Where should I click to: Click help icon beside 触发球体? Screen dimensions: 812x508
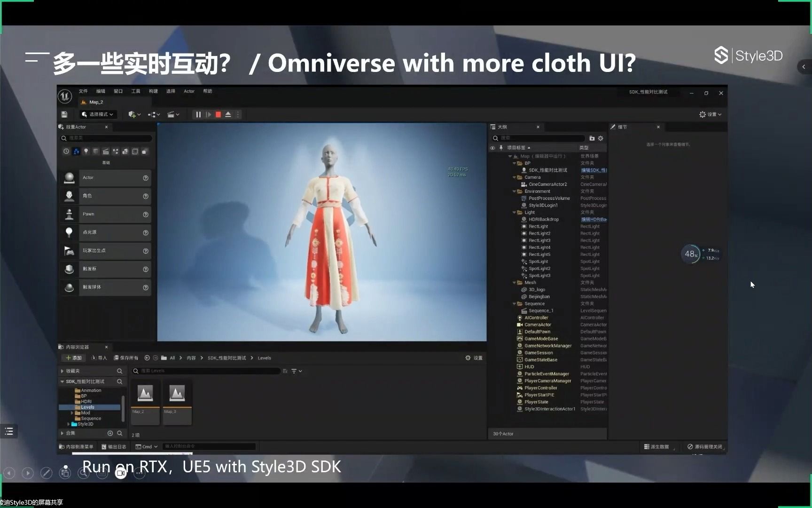(146, 287)
